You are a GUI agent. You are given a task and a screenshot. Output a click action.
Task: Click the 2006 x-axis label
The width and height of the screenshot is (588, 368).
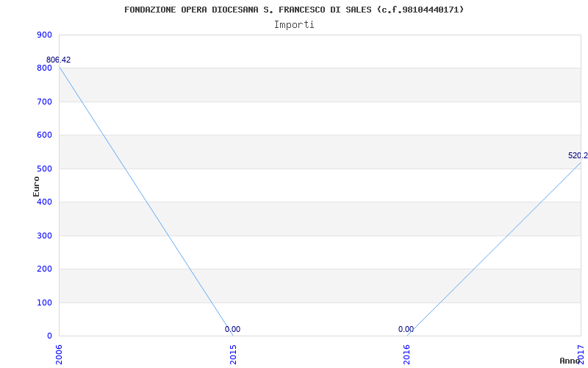60,355
